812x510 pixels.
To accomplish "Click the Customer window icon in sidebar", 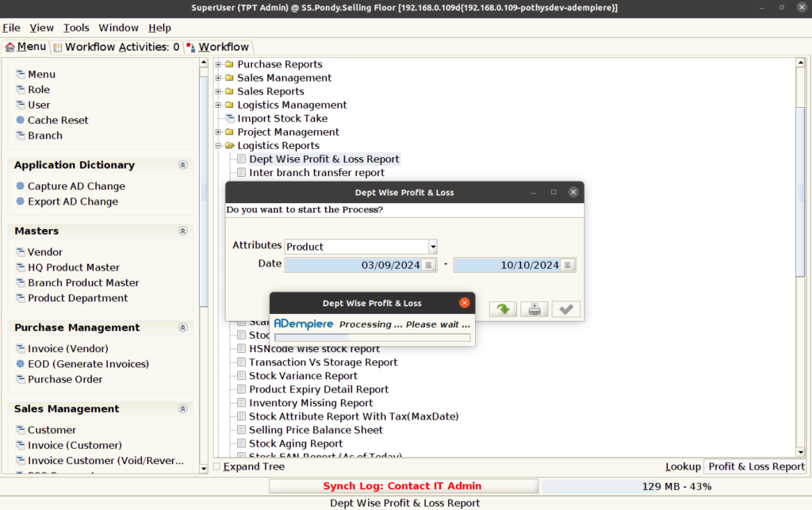I will coord(20,430).
